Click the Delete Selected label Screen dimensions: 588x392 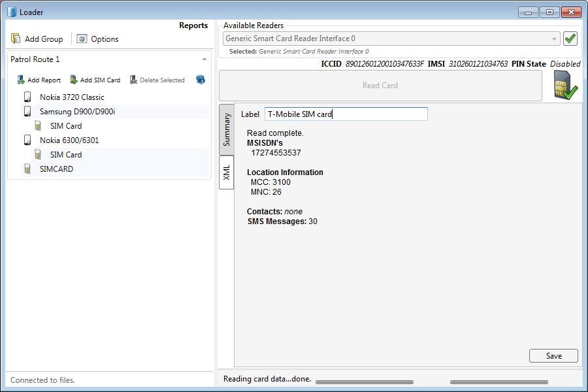(x=162, y=80)
